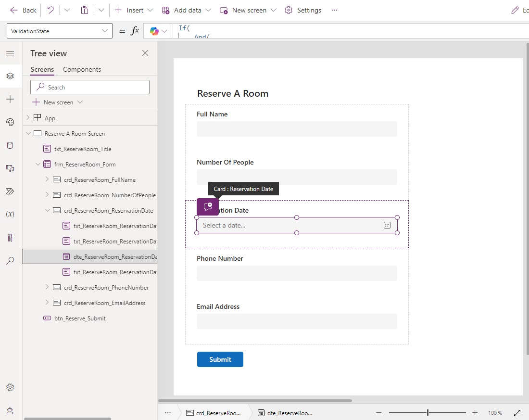529x420 pixels.
Task: Switch to the Components tab
Action: click(82, 69)
